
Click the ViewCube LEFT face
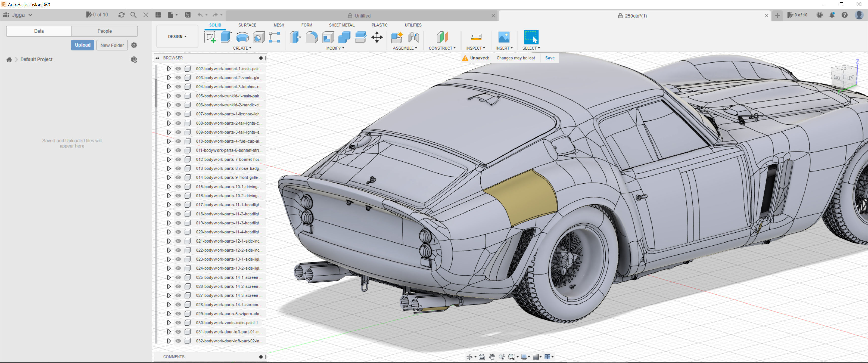[x=851, y=78]
